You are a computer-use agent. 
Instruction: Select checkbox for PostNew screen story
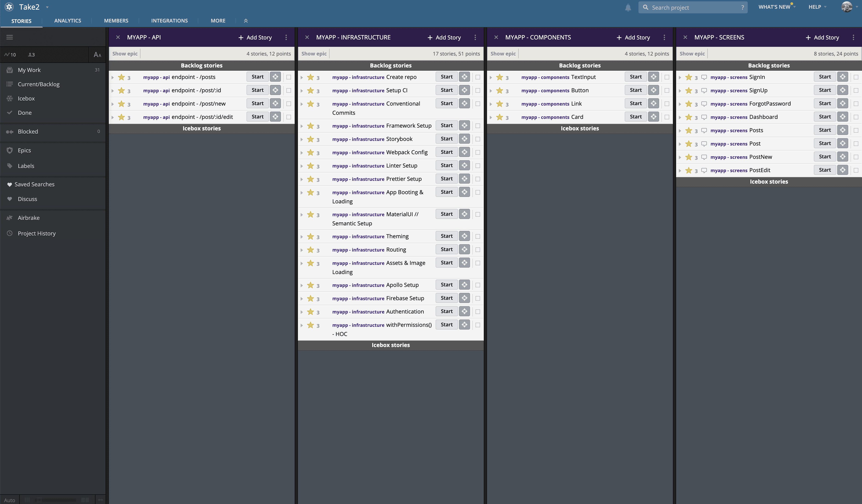pyautogui.click(x=856, y=157)
